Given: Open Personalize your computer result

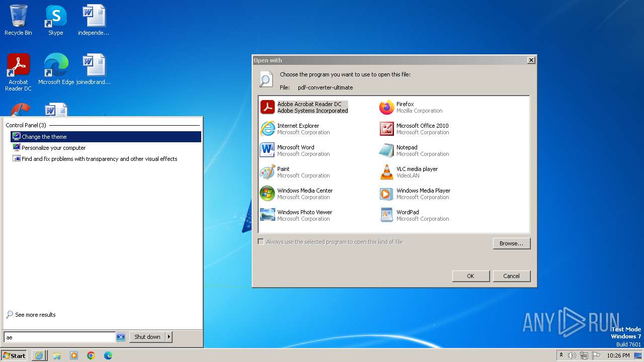Looking at the screenshot, I should coord(106,148).
